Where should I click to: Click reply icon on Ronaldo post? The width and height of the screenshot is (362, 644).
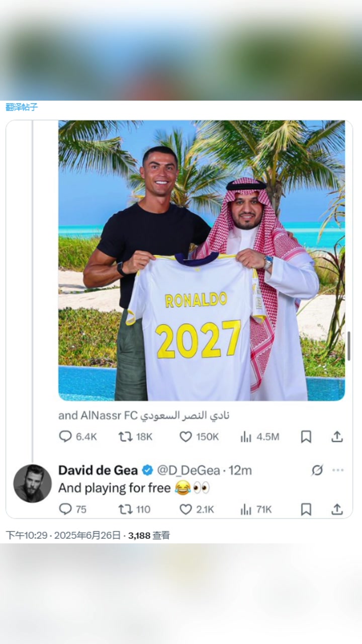[66, 437]
